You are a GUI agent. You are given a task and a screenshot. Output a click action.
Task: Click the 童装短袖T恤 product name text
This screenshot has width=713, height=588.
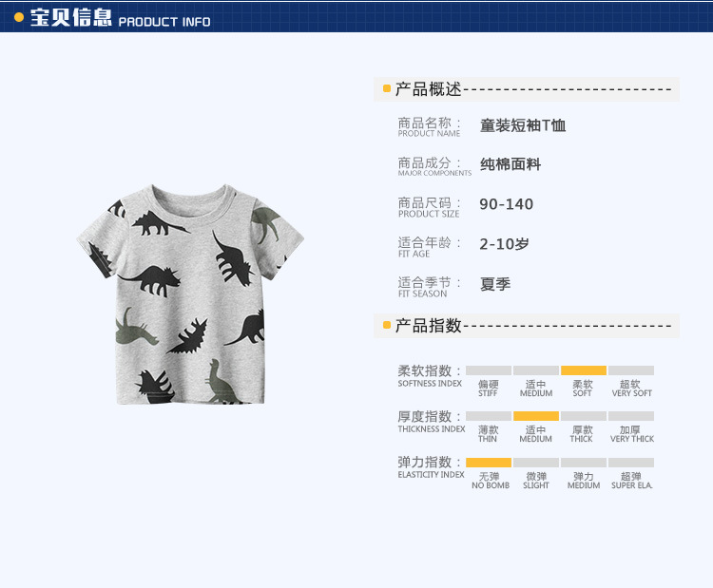coord(523,125)
